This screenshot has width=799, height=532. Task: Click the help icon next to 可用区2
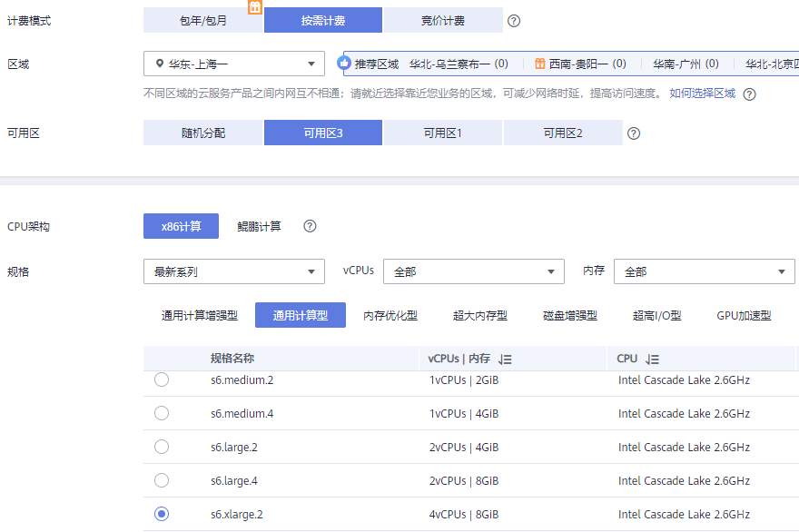click(634, 133)
